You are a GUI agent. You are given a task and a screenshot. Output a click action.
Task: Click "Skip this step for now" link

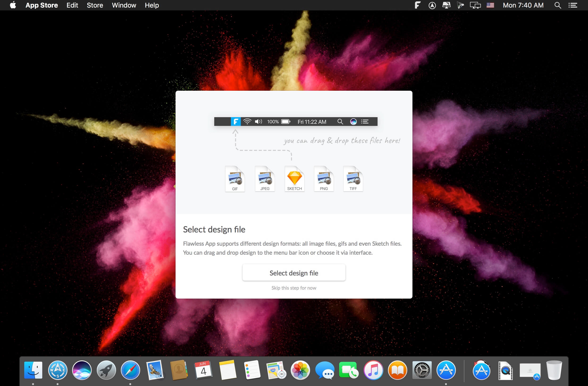(x=294, y=288)
